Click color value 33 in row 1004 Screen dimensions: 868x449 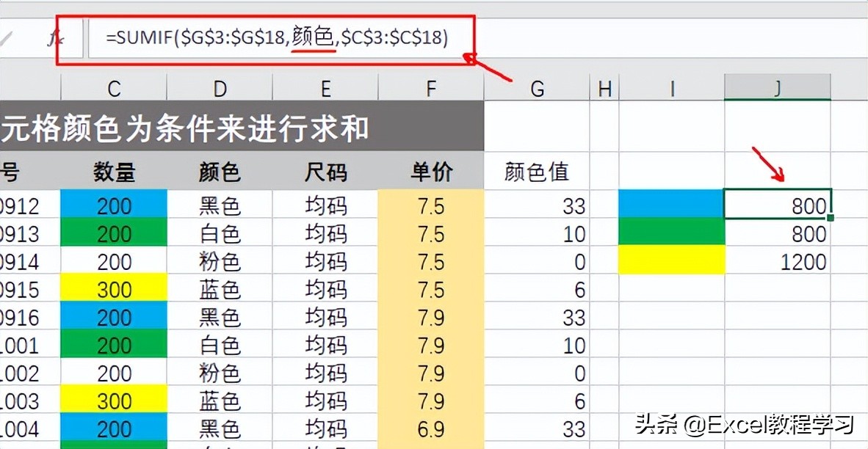537,428
